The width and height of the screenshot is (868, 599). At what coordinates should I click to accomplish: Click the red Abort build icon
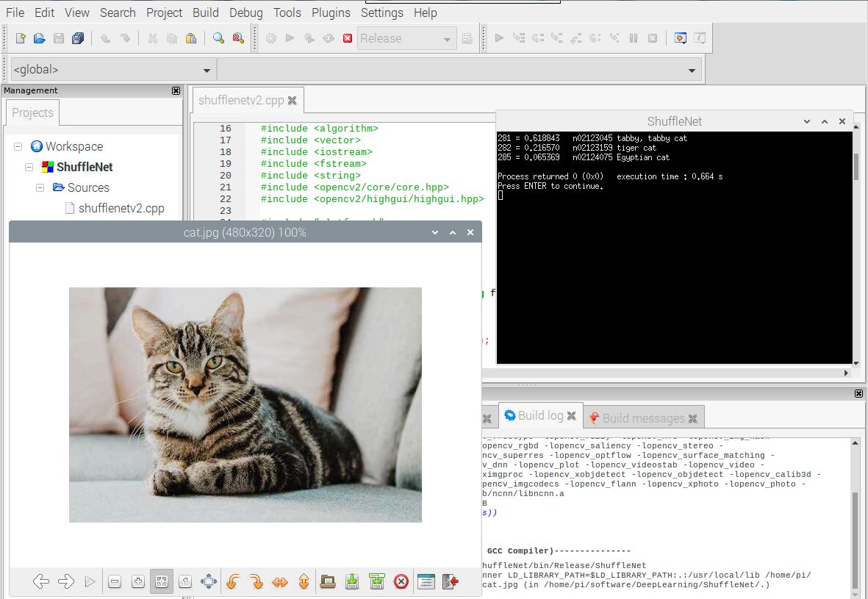(348, 38)
